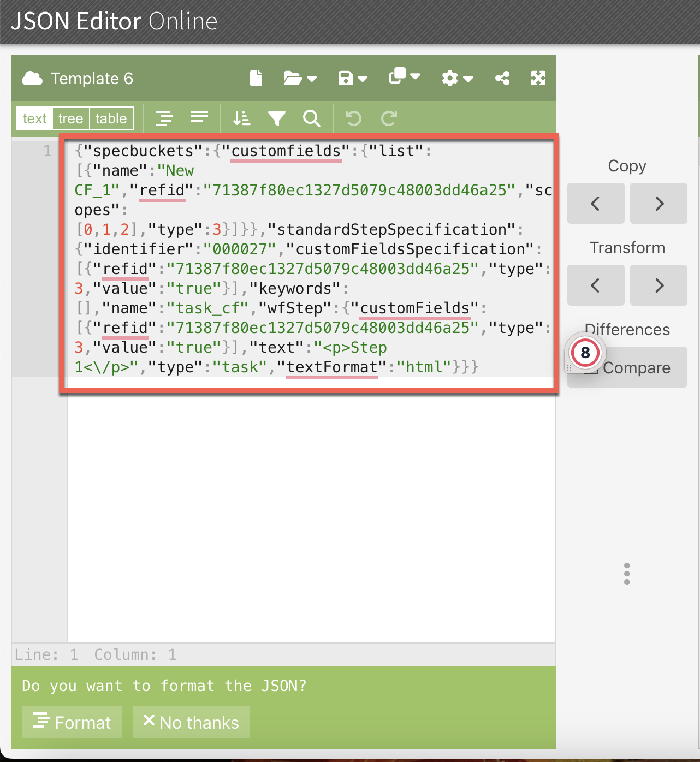
Task: Undo the last edit
Action: click(353, 118)
